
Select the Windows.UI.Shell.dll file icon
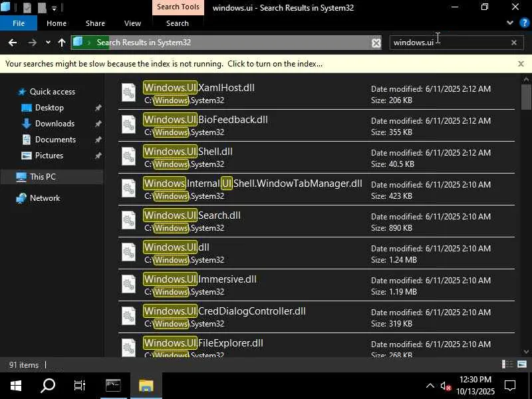click(128, 156)
